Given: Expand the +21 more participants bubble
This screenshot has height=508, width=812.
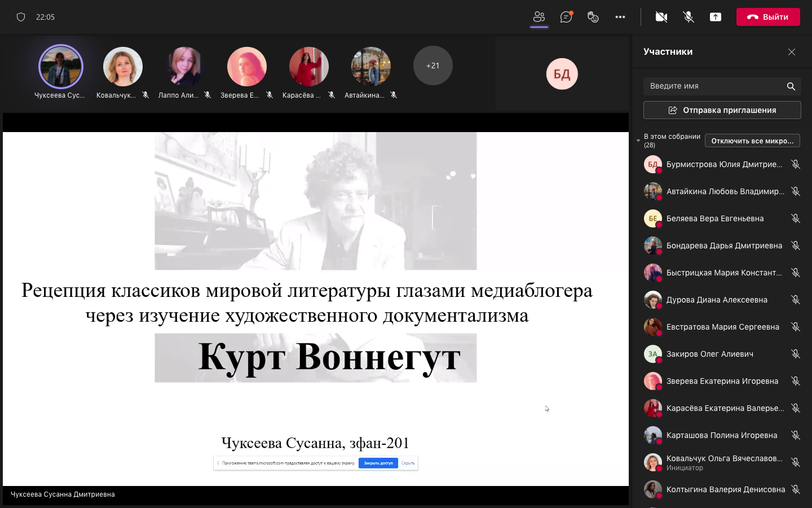Looking at the screenshot, I should 433,65.
